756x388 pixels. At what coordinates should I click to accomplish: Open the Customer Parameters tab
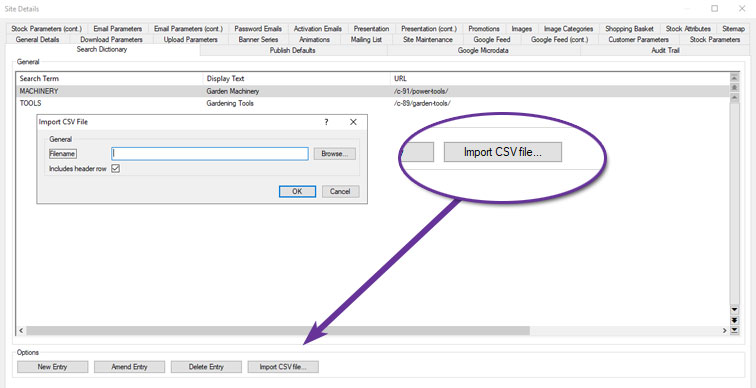[638, 40]
